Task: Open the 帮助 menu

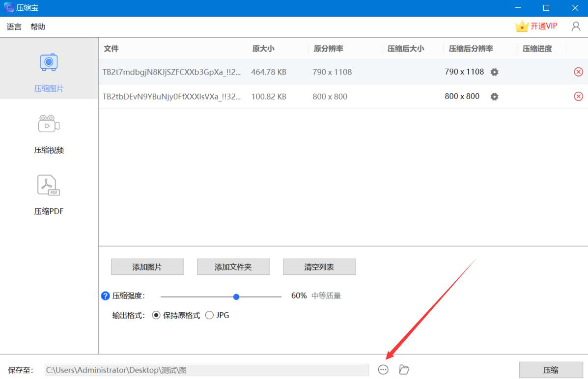Action: 38,27
